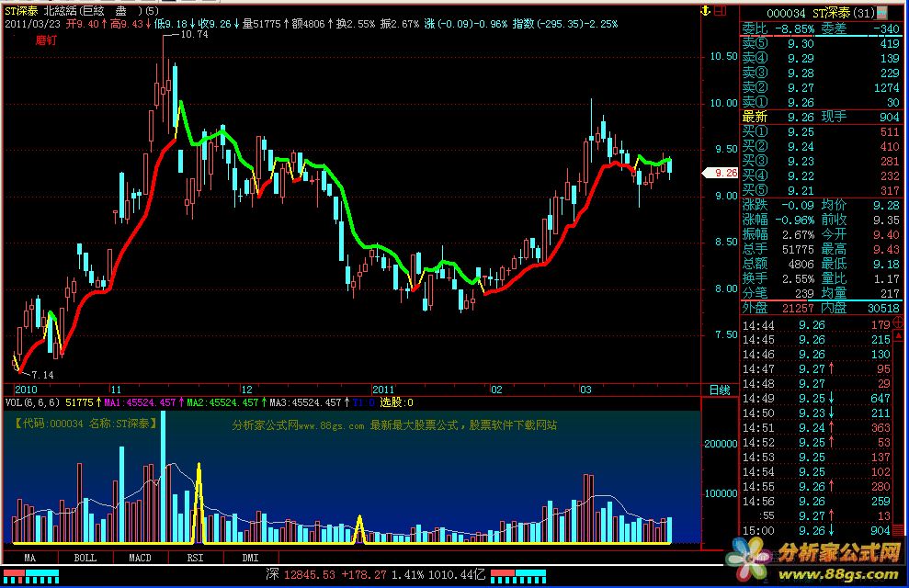This screenshot has height=588, width=909.
Task: Click the 委差 -340 value
Action: click(x=886, y=29)
